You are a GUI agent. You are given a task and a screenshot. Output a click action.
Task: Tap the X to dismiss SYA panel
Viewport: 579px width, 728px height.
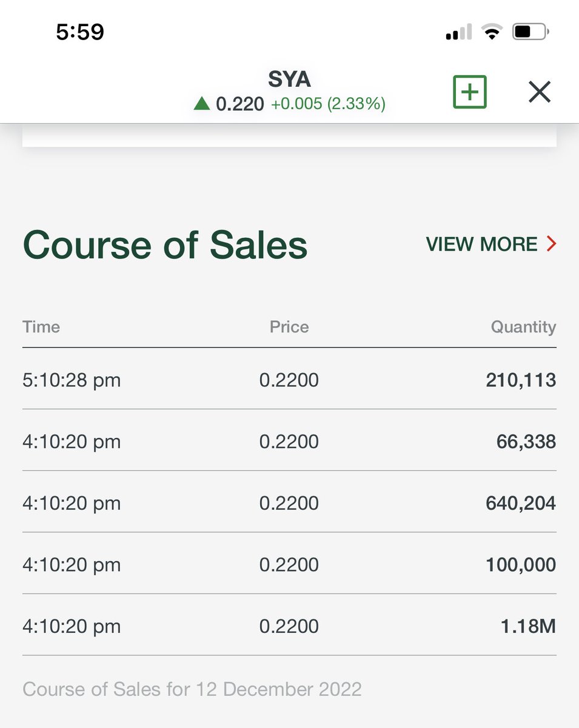coord(539,92)
